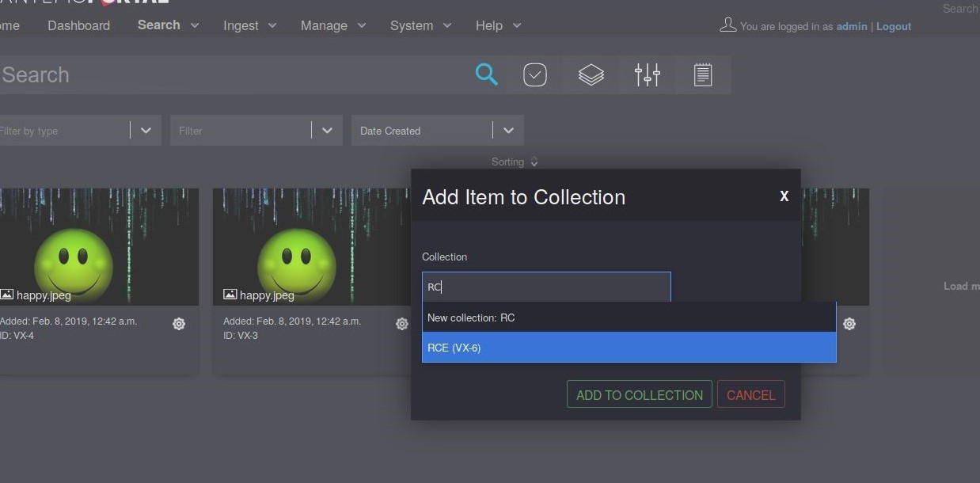Image resolution: width=980 pixels, height=483 pixels.
Task: Select the New collection: RC option
Action: click(629, 318)
